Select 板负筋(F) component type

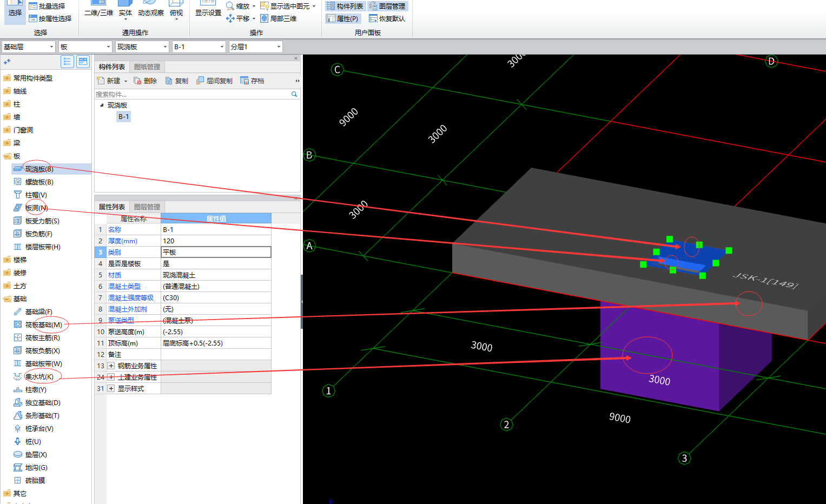[x=38, y=234]
